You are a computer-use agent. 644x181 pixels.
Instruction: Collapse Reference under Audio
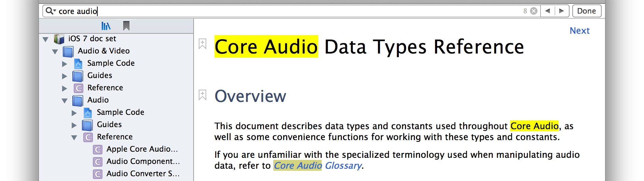74,138
